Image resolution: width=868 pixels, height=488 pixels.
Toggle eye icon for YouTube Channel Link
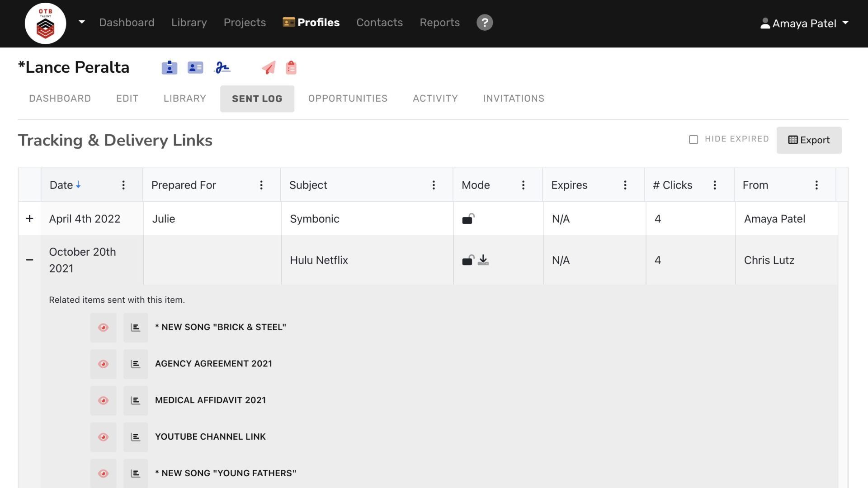click(x=103, y=437)
